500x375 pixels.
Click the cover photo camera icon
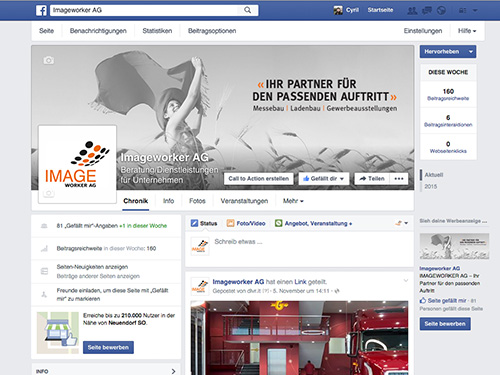point(49,60)
